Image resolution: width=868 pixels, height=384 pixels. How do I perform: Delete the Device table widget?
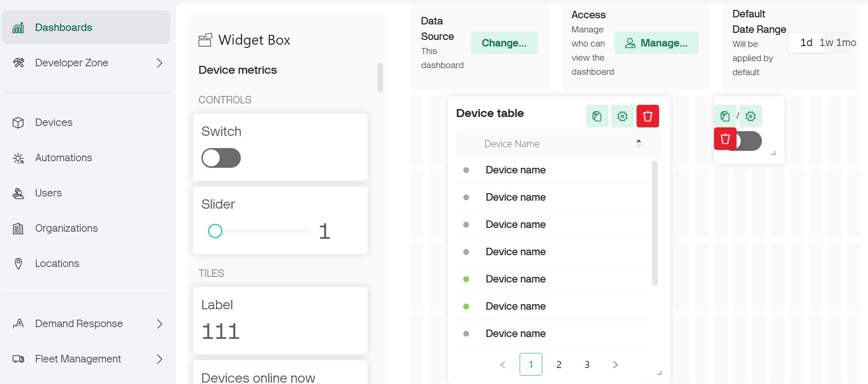click(648, 116)
